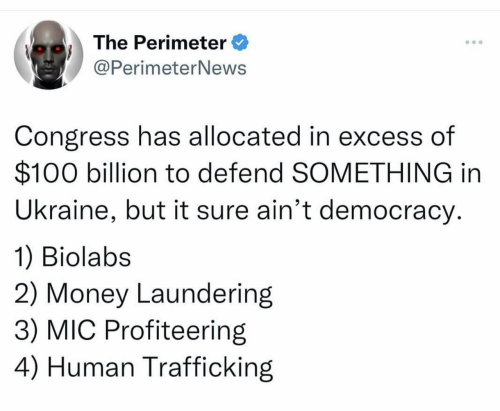This screenshot has height=411, width=500.
Task: Click the blue verified checkmark badge
Action: 240,43
